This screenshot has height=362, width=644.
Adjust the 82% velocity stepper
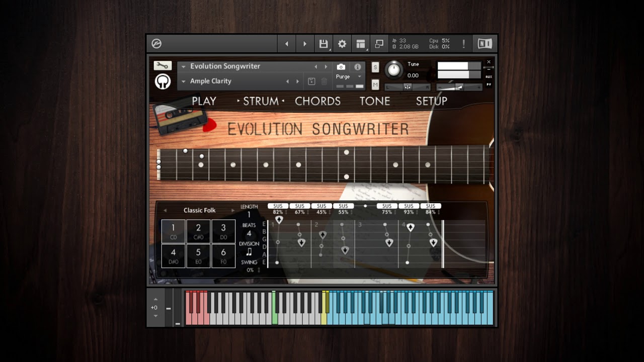[x=286, y=212]
